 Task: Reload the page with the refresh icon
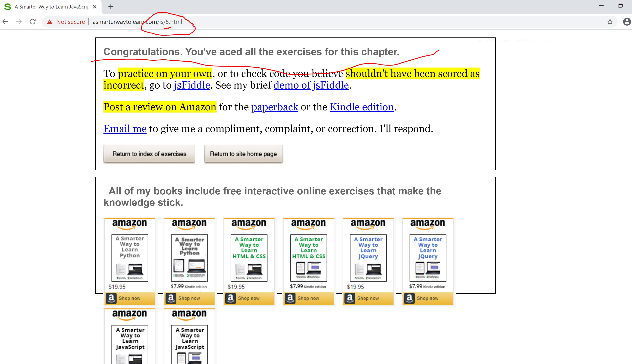(33, 22)
